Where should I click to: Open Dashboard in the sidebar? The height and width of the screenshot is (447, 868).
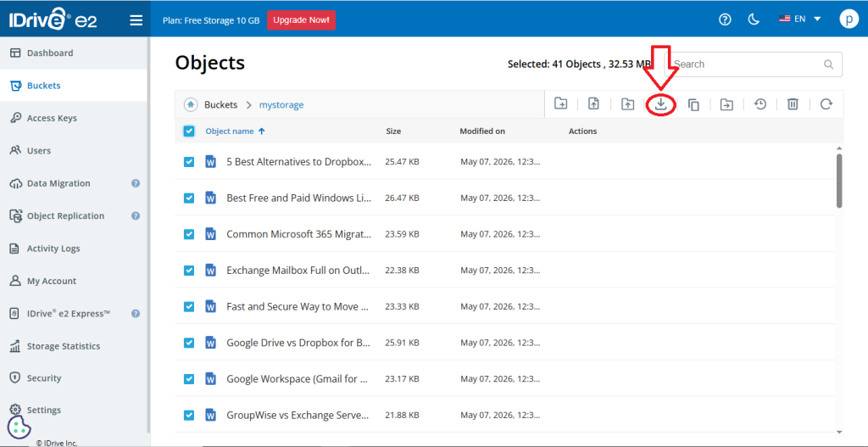pyautogui.click(x=74, y=53)
